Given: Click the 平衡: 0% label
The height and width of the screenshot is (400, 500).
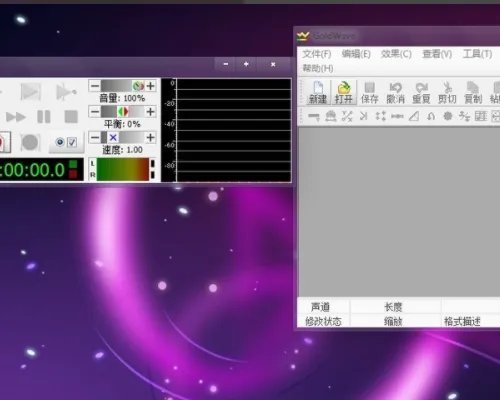Looking at the screenshot, I should pyautogui.click(x=122, y=124).
